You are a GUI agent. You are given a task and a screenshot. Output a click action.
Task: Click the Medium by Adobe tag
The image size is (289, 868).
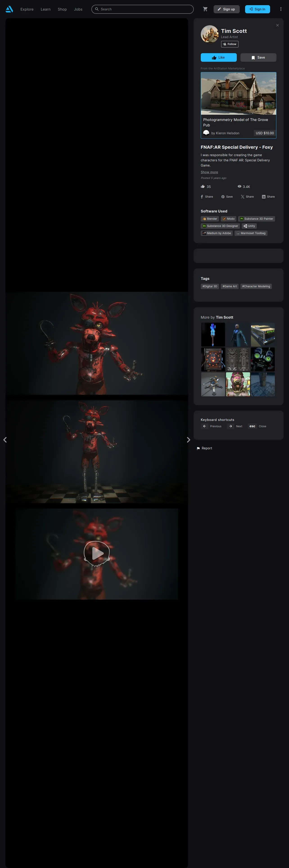tap(217, 233)
